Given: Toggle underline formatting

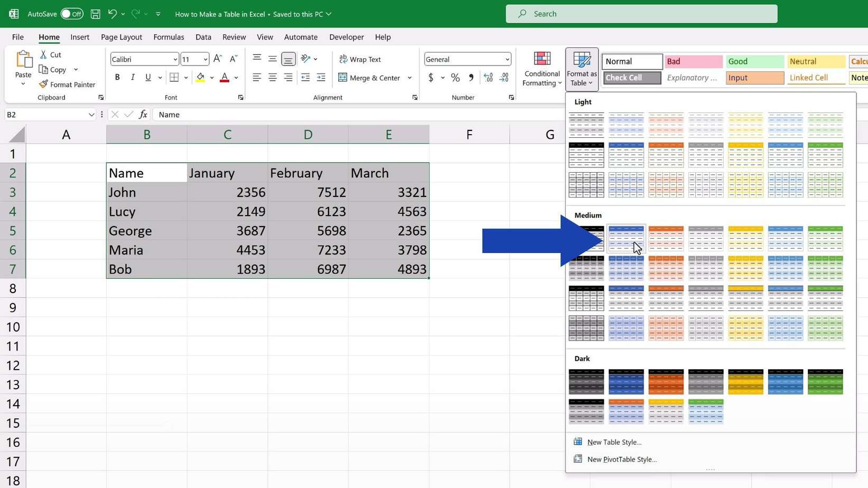Looking at the screenshot, I should pos(148,77).
